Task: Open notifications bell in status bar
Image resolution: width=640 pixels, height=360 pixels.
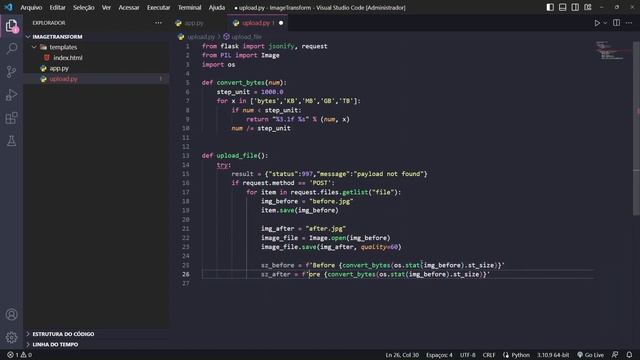Action: coord(629,355)
